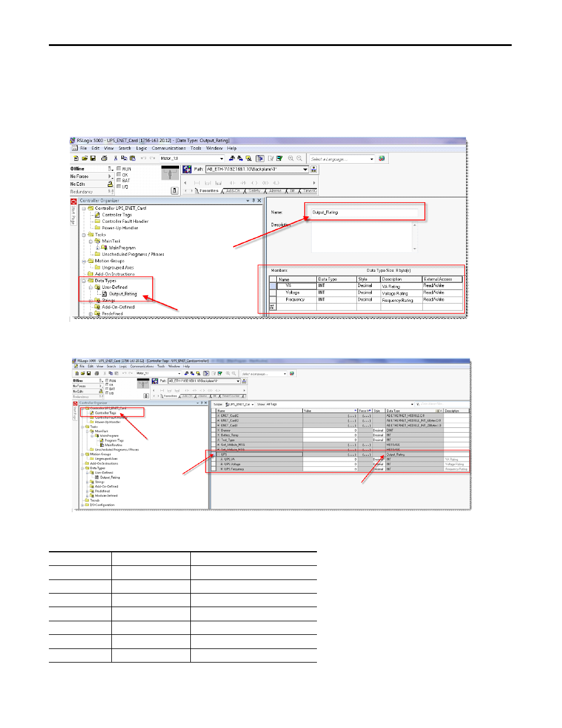
Task: Select Controller Fault Handler tree item
Action: pyautogui.click(x=125, y=221)
